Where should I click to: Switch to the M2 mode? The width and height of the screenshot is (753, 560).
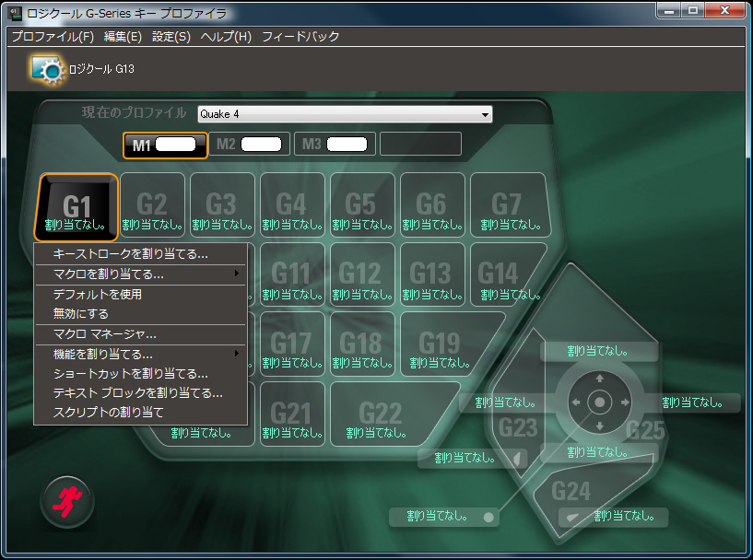tap(247, 145)
